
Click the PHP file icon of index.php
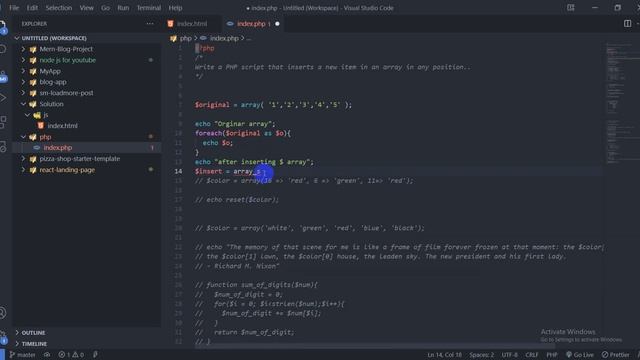coord(230,24)
